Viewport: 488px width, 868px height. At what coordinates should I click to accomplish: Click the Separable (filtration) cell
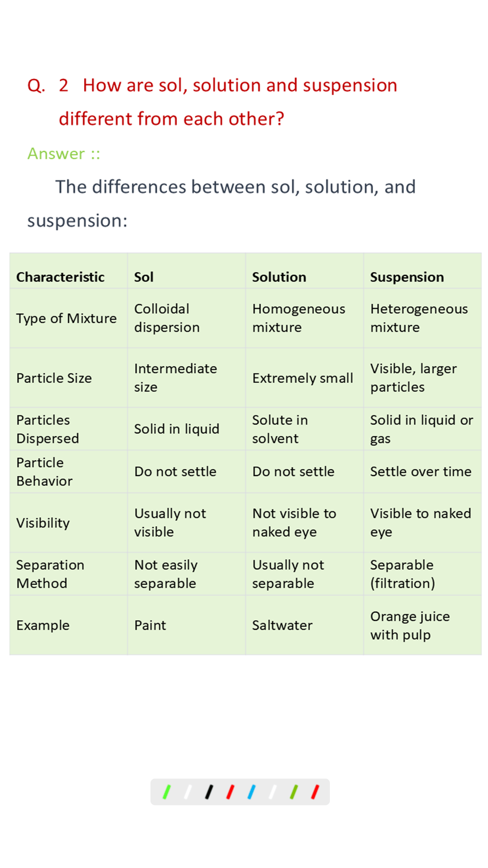[x=422, y=574]
